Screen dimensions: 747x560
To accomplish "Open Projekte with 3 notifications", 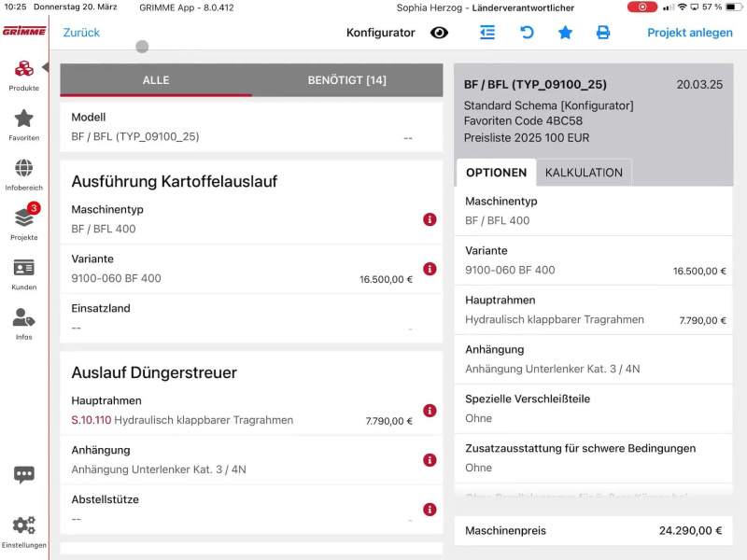I will 24,220.
